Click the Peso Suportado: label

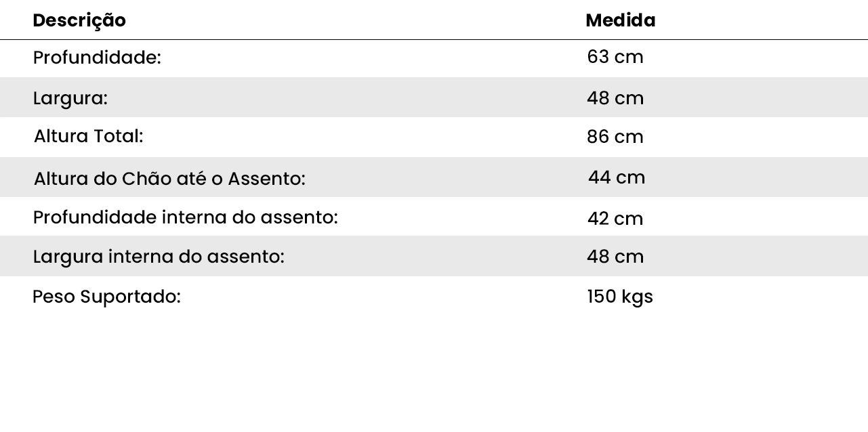point(106,297)
